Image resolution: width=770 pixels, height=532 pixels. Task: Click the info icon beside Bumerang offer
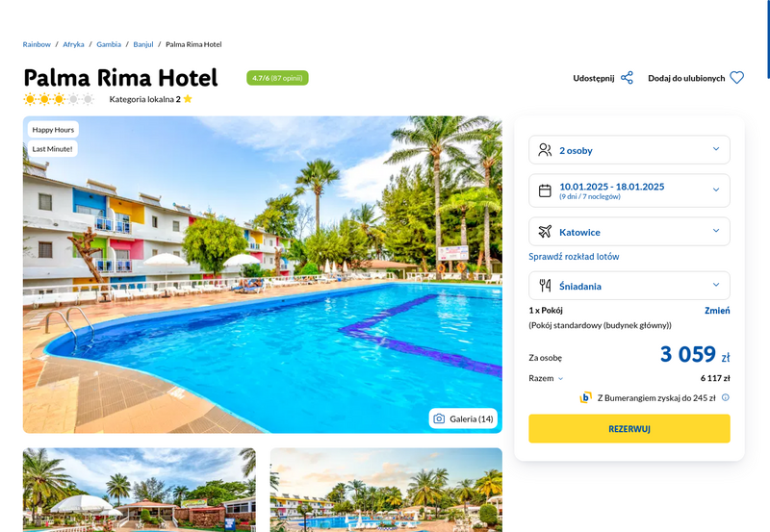point(726,397)
